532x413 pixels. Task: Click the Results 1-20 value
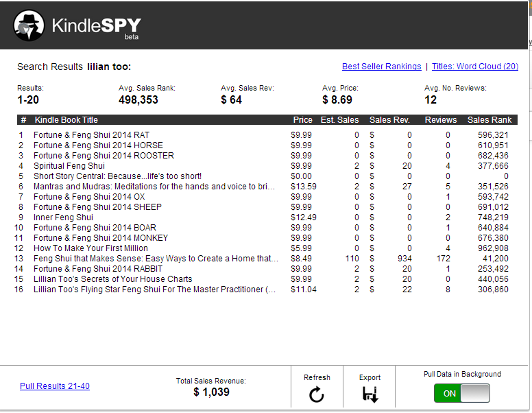tap(28, 100)
